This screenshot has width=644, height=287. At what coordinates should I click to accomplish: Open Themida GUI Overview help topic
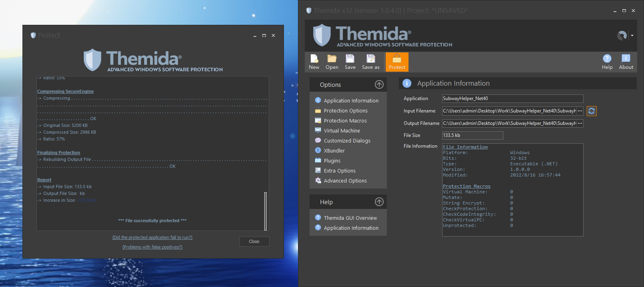[346, 218]
